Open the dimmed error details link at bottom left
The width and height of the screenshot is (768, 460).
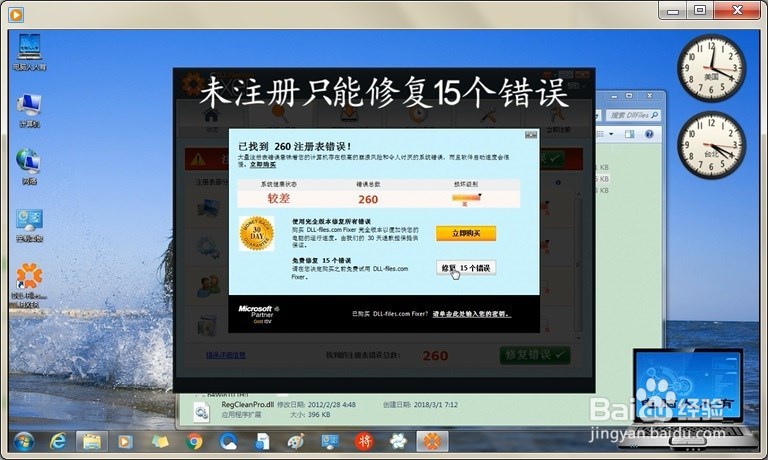[x=226, y=355]
